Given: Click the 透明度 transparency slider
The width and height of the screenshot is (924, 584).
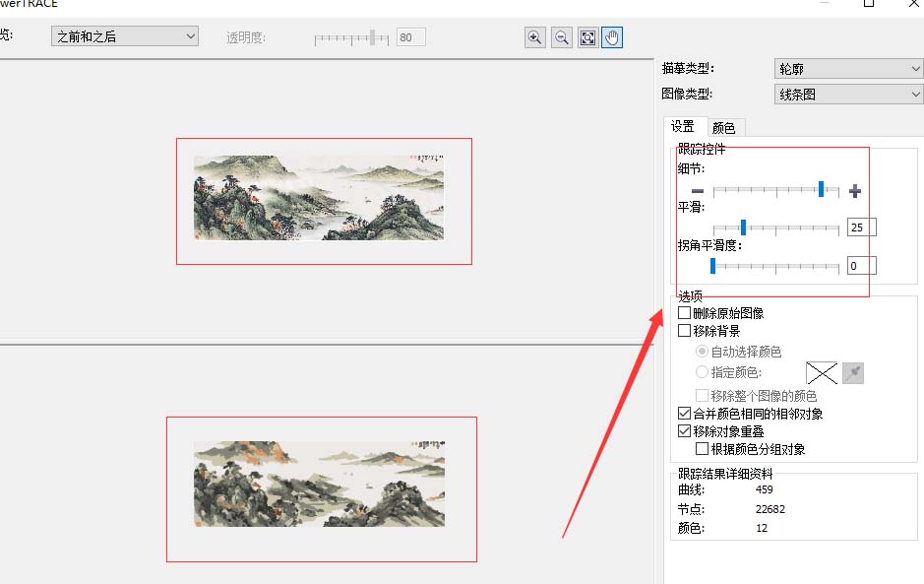Looking at the screenshot, I should [352, 38].
